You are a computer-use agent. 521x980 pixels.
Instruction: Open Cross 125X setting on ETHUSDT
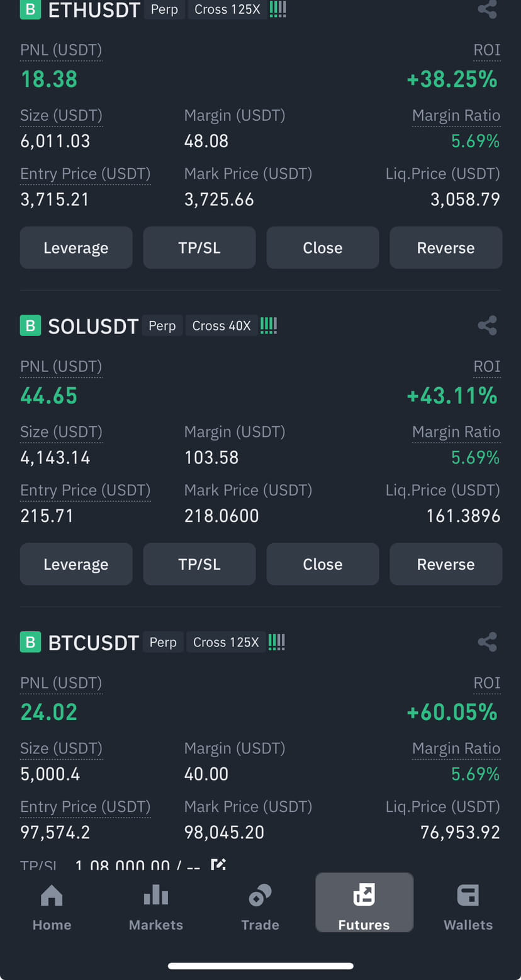point(227,9)
